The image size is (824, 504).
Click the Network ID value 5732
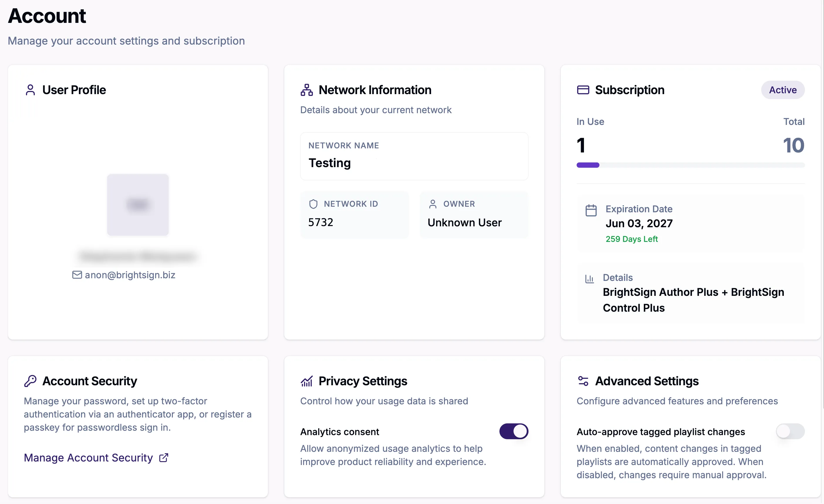(320, 222)
